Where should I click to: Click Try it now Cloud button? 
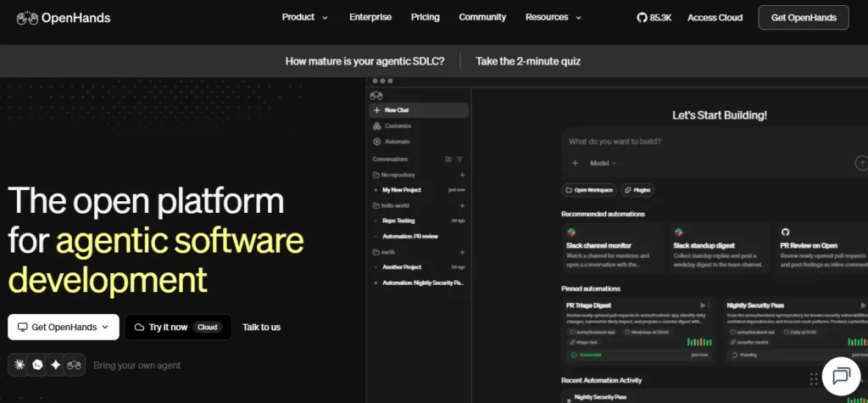coord(178,327)
